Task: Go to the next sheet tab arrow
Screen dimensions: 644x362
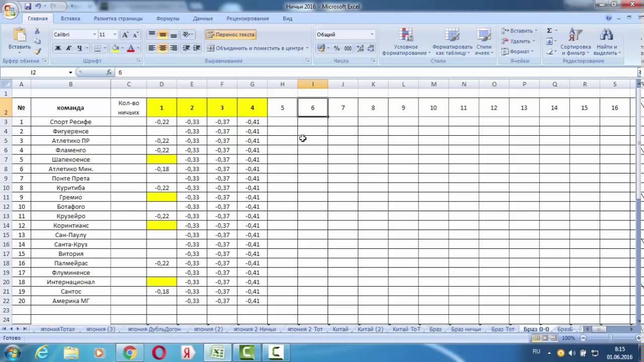Action: click(18, 329)
